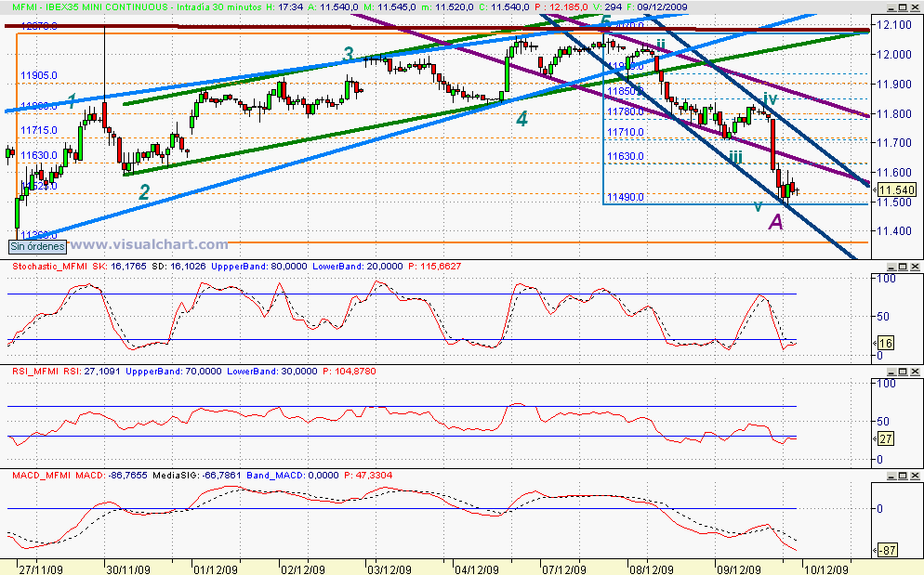Close the MACD_MFMI indicator panel
This screenshot has height=575, width=924.
[915, 476]
